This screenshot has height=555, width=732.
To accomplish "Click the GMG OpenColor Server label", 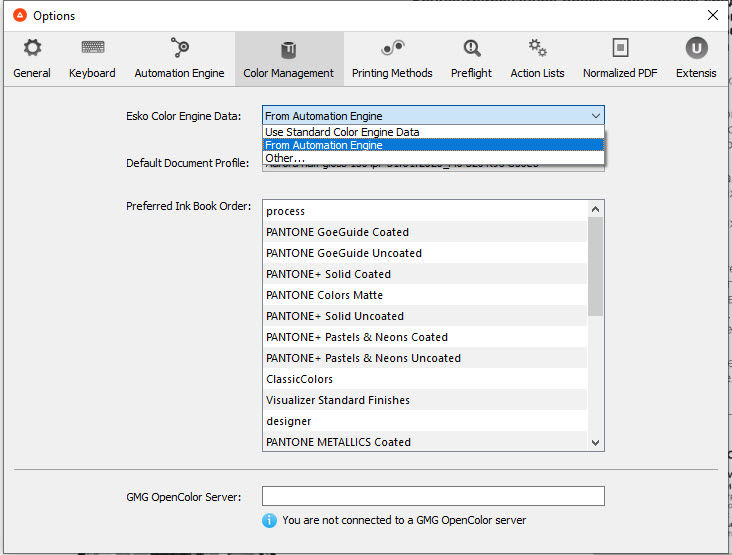I will pyautogui.click(x=183, y=497).
